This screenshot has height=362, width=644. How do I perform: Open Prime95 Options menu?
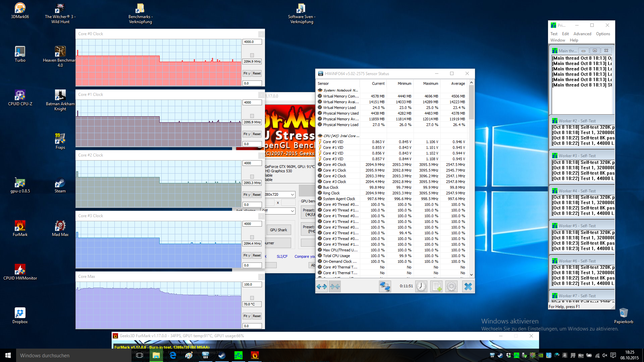(603, 34)
